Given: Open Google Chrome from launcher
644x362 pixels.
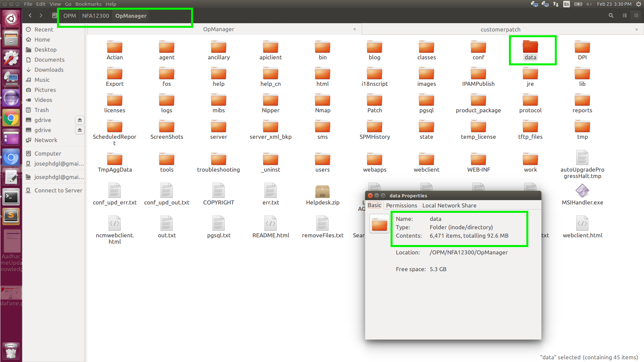Looking at the screenshot, I should (x=11, y=118).
